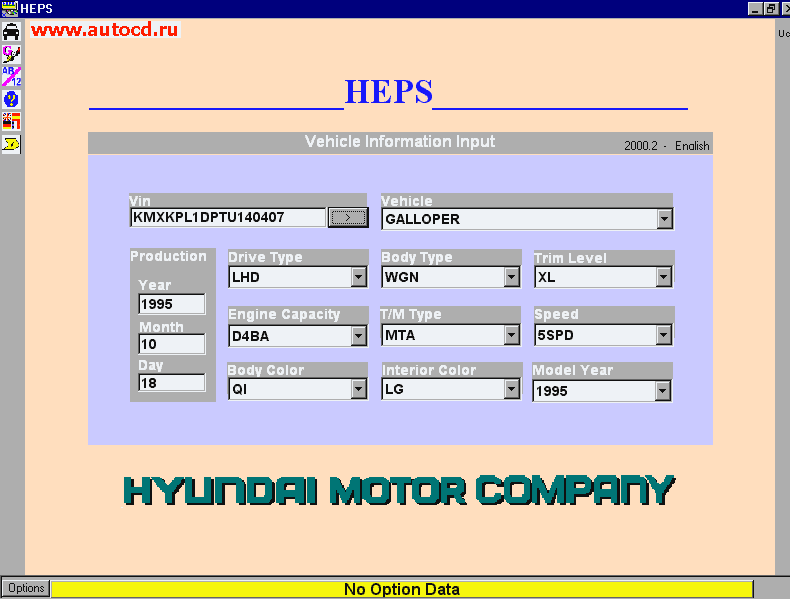Click the www.autocd.ru link text
Screen dimensions: 790x599
[105, 29]
